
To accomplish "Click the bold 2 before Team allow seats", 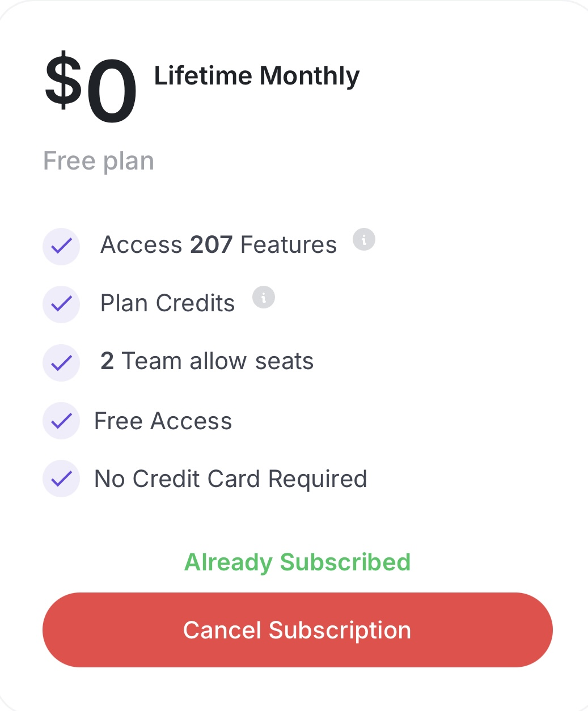I will [107, 361].
